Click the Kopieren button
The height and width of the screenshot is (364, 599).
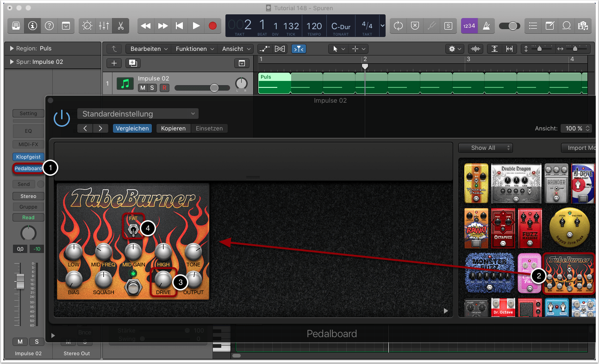click(173, 129)
